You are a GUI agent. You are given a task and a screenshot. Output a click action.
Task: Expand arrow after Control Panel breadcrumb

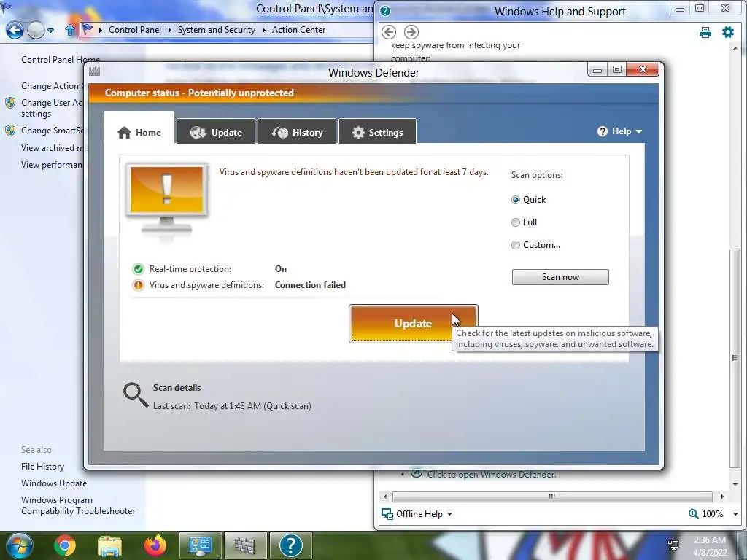169,30
